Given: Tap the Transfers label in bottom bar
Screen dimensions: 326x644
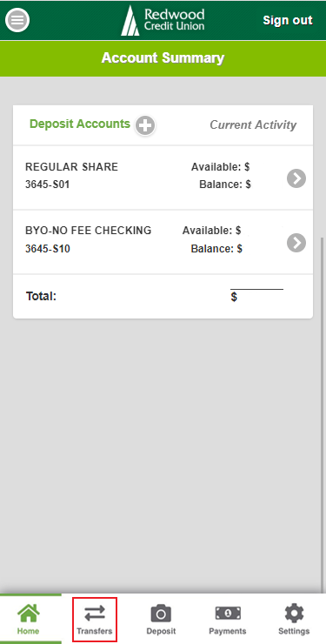Looking at the screenshot, I should [x=95, y=631].
